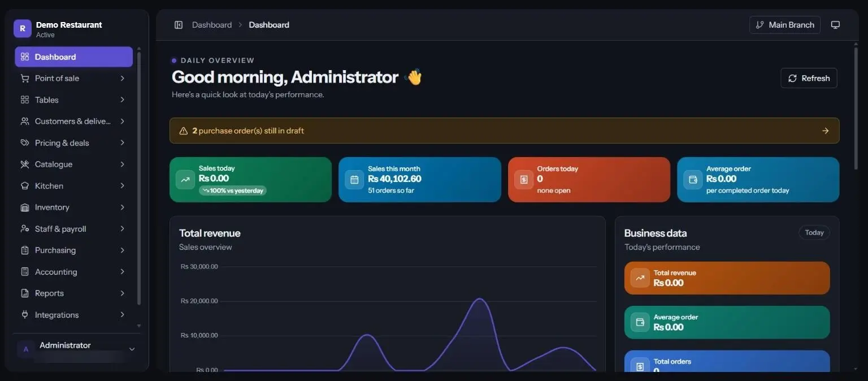The width and height of the screenshot is (868, 381).
Task: Click the Demo Restaurant R logo
Action: 23,28
